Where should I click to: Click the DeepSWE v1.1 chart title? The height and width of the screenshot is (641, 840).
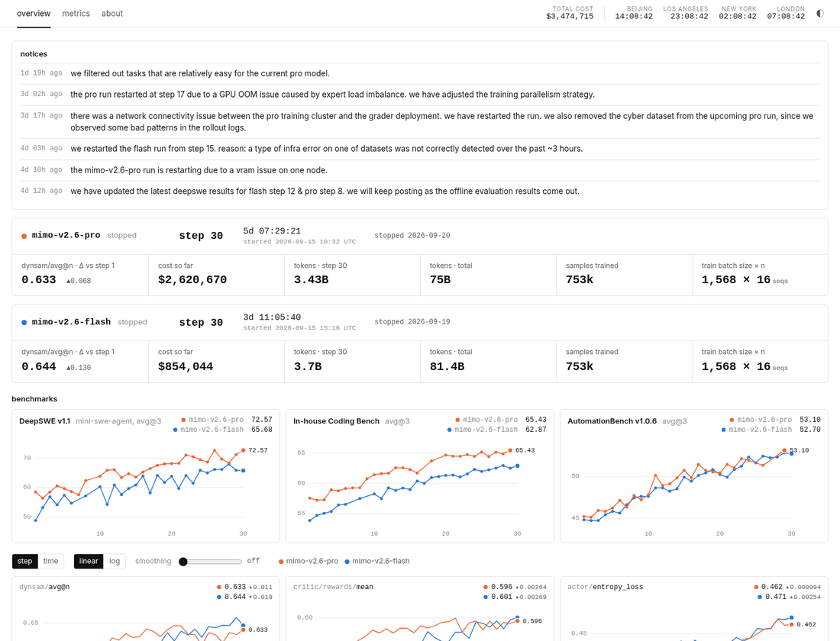(x=44, y=421)
